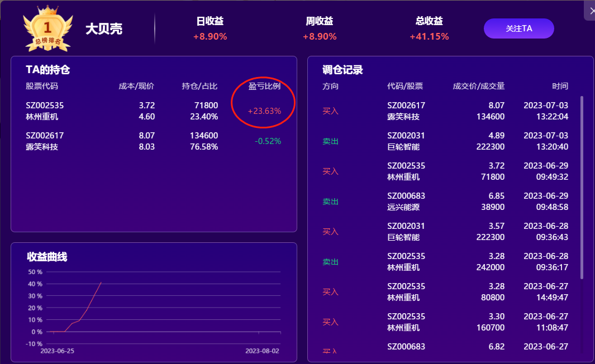The width and height of the screenshot is (595, 364).
Task: Click the 时间 column header
Action: pyautogui.click(x=560, y=86)
